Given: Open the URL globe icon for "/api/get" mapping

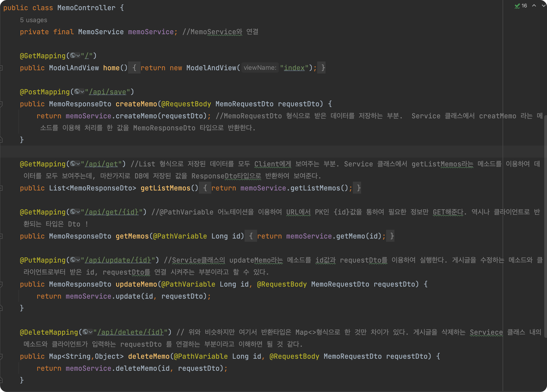Looking at the screenshot, I should coord(73,164).
